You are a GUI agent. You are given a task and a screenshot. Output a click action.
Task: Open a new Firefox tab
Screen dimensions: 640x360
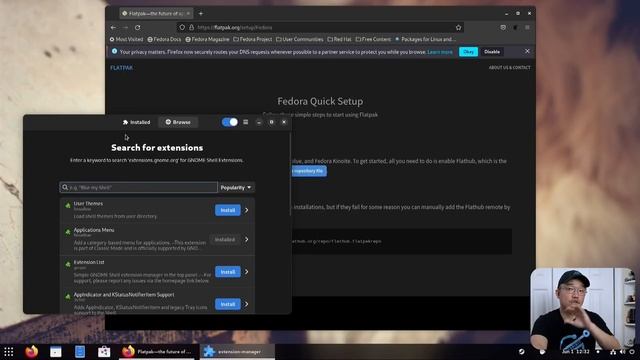click(201, 13)
